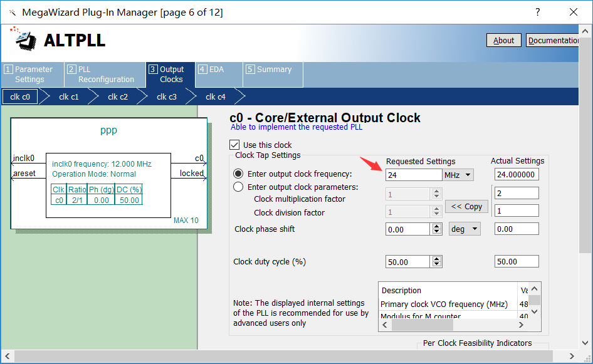Screen dimensions: 593x364
Task: Click the locked output port label
Action: point(191,173)
